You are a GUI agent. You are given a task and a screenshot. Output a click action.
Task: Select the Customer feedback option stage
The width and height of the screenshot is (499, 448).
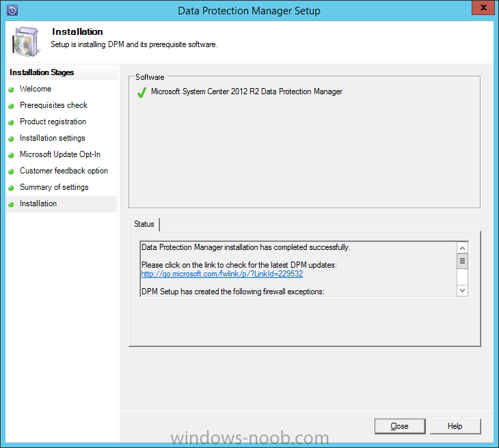coord(64,171)
